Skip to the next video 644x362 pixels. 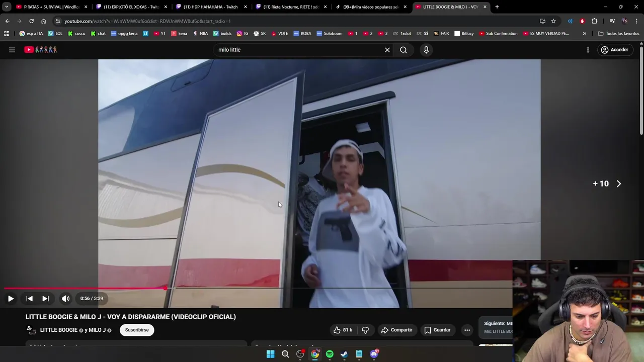(x=45, y=299)
